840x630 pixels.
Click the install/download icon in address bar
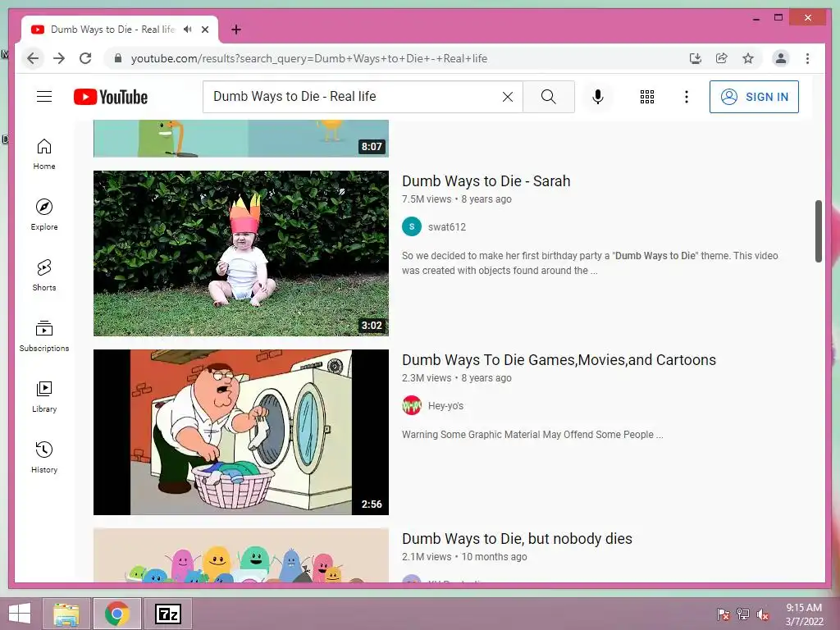click(696, 58)
